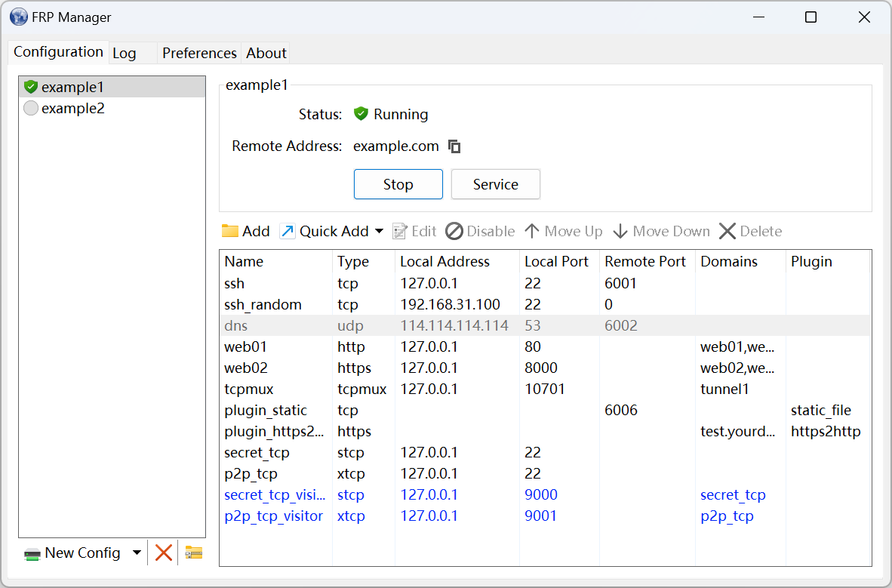Select the plugin_https2... proxy row
The height and width of the screenshot is (588, 892).
(544, 432)
